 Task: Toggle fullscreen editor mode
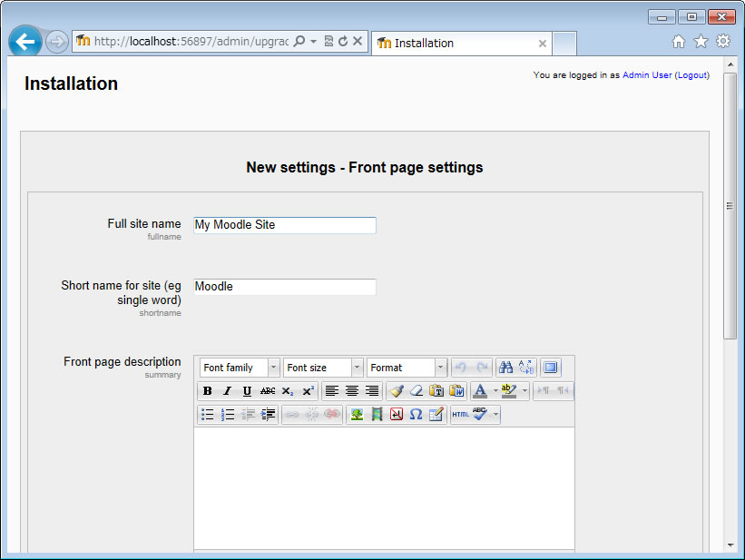551,368
